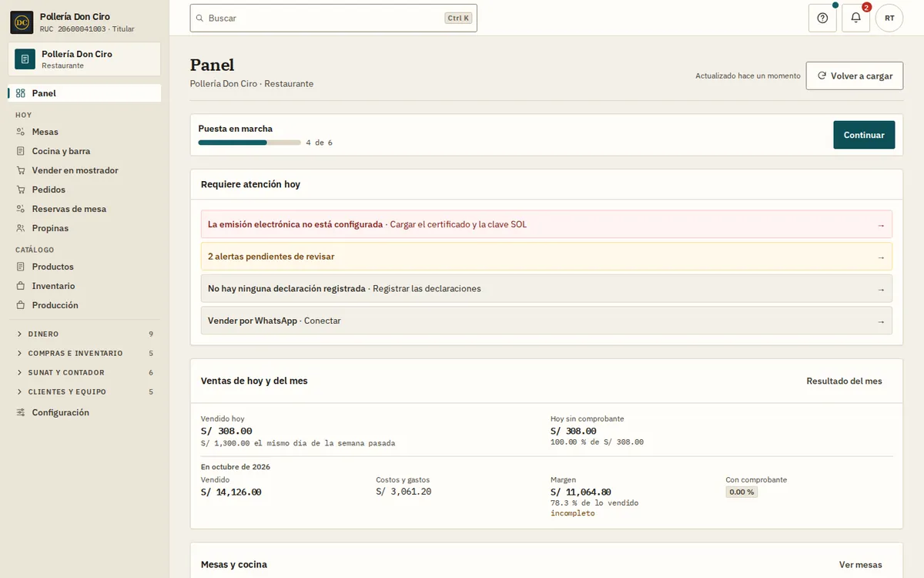This screenshot has width=924, height=578.
Task: Open Inventario from the sidebar
Action: (85, 286)
